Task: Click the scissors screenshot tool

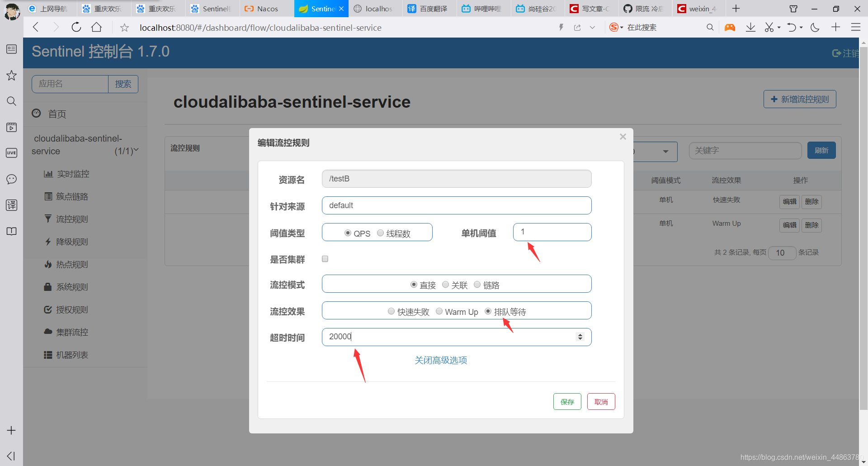Action: (769, 28)
